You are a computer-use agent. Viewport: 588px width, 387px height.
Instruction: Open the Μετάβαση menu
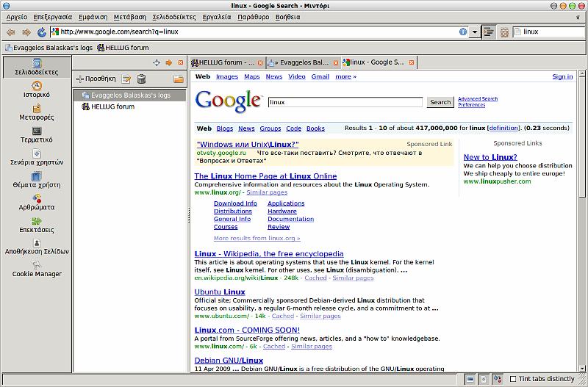[130, 17]
